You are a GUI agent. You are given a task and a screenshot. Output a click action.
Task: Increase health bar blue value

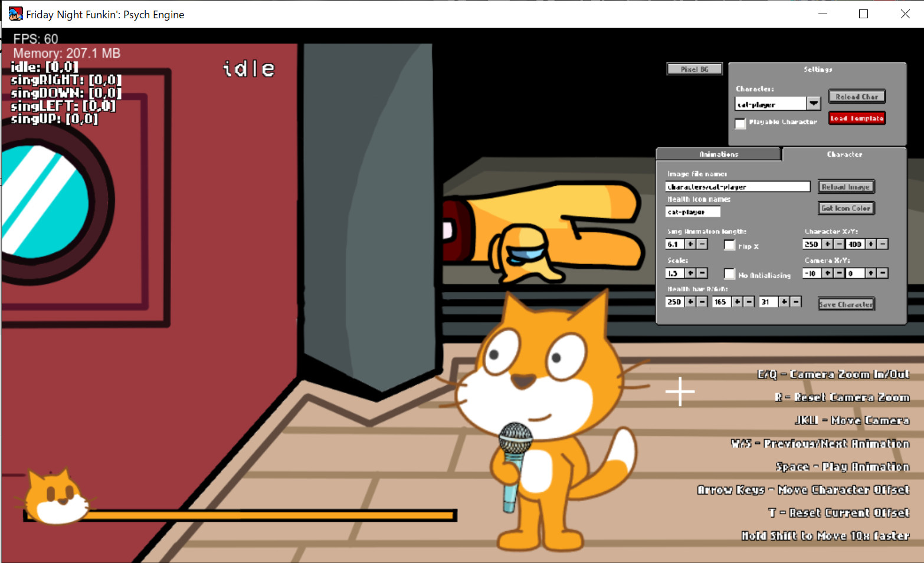tap(785, 302)
